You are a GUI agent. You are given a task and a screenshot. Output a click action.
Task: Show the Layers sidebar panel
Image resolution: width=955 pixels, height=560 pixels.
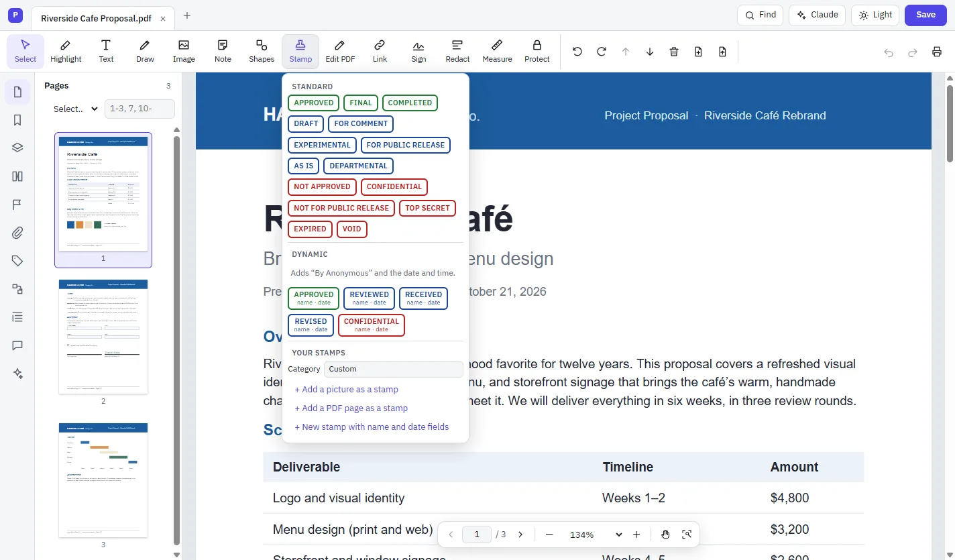click(17, 148)
